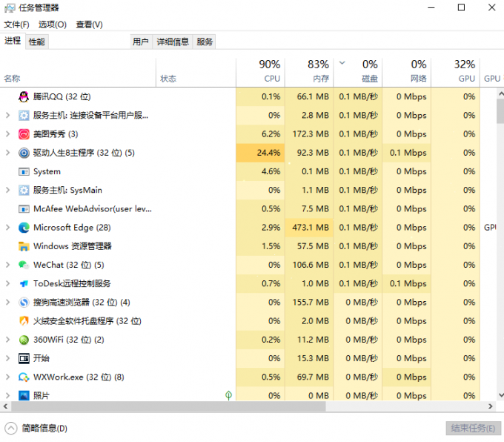
Task: Click the horizontal scrollbar at bottom
Action: [x=245, y=406]
